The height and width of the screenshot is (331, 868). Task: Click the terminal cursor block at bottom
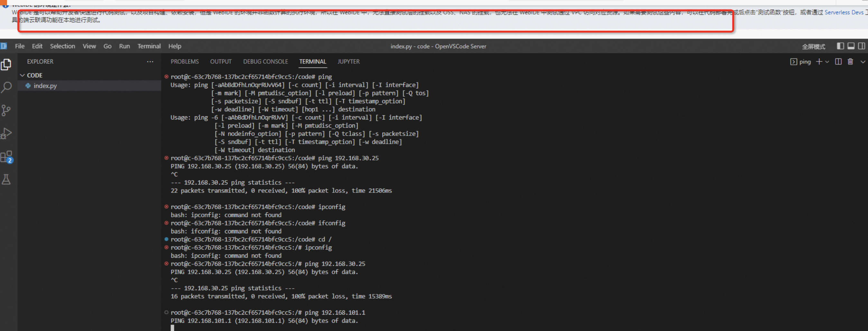pos(172,328)
